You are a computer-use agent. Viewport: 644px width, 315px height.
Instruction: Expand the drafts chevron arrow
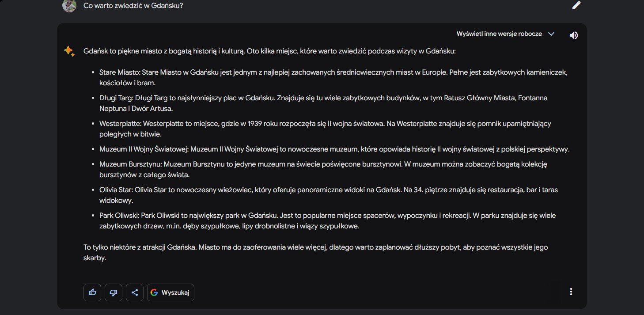click(551, 34)
